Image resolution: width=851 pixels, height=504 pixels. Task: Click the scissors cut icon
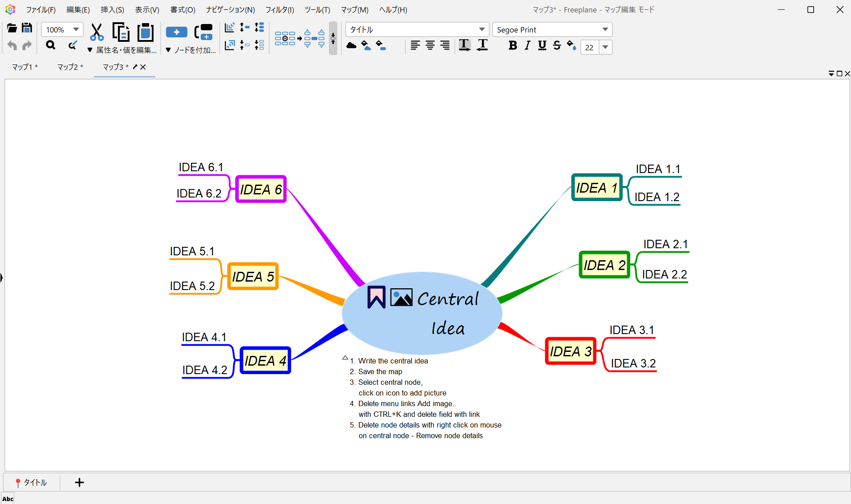point(97,32)
